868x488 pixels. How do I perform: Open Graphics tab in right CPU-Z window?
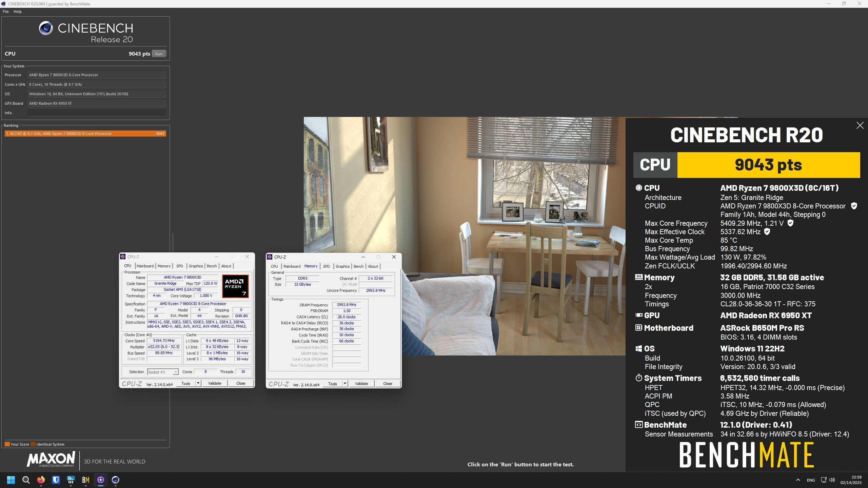tap(343, 266)
